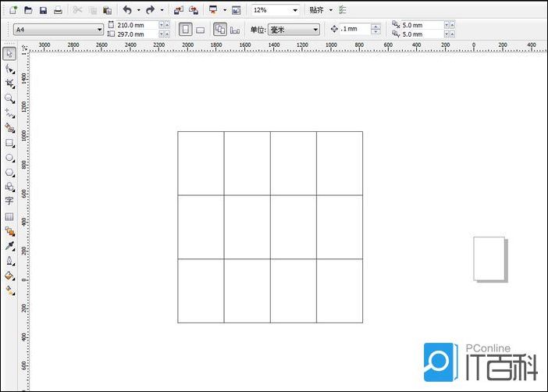Click the Save disk icon
Screen dimensions: 548x392
(x=43, y=10)
